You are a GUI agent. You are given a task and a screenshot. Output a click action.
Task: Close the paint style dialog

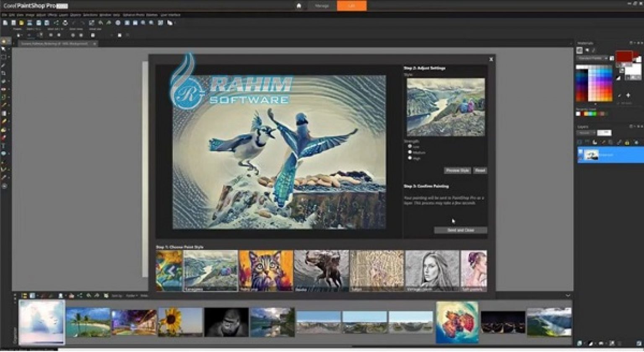pyautogui.click(x=491, y=59)
